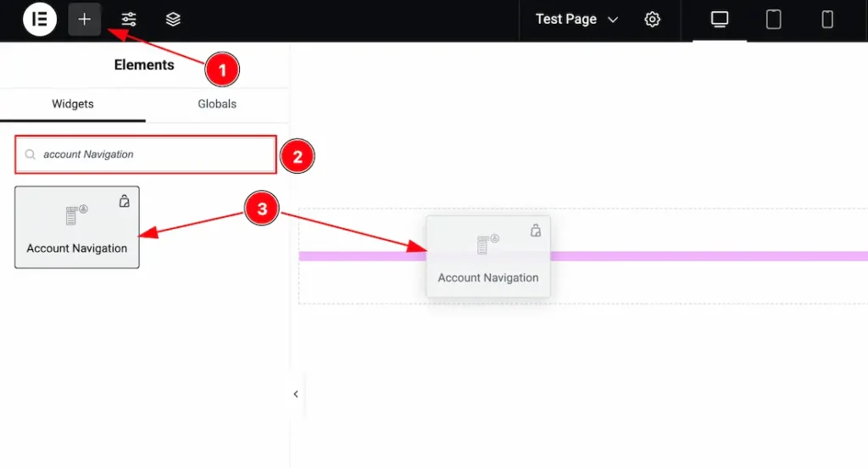The width and height of the screenshot is (868, 468).
Task: Collapse the Elements panel with arrow
Action: click(296, 393)
